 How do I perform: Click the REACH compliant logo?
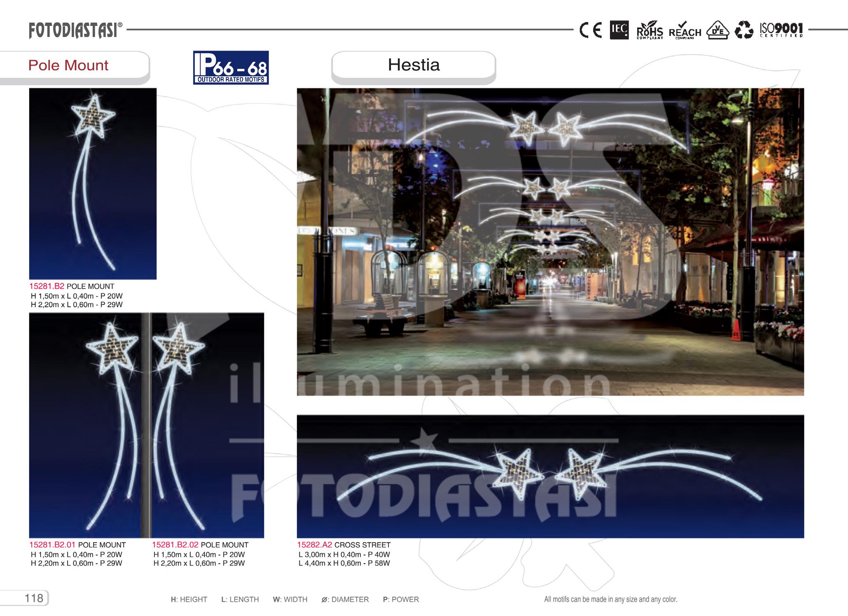point(684,31)
